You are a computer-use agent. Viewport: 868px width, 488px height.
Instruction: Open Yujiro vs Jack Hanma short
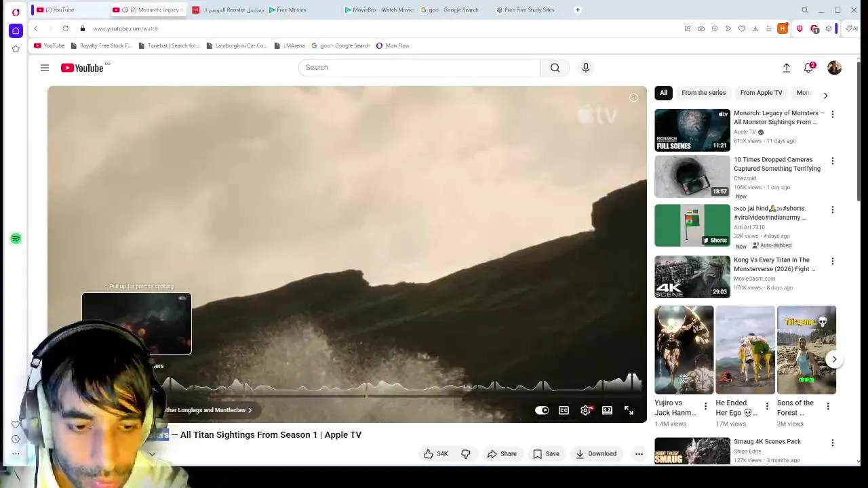[684, 350]
